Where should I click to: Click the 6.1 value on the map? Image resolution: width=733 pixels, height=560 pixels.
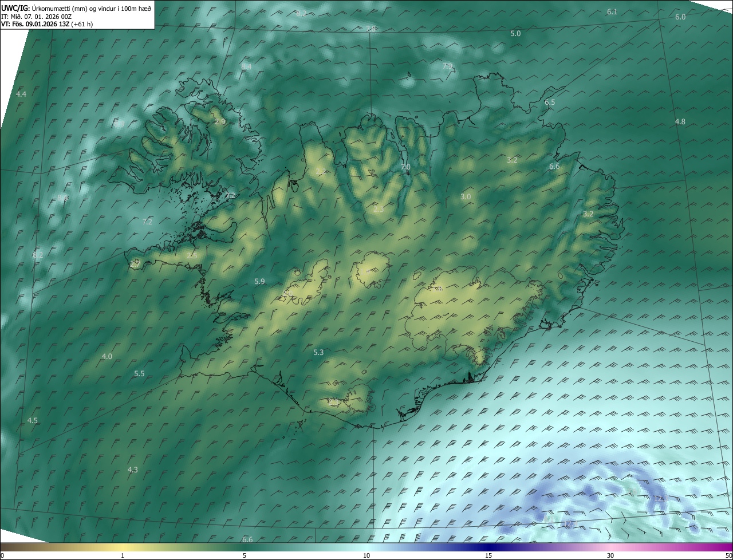click(612, 12)
